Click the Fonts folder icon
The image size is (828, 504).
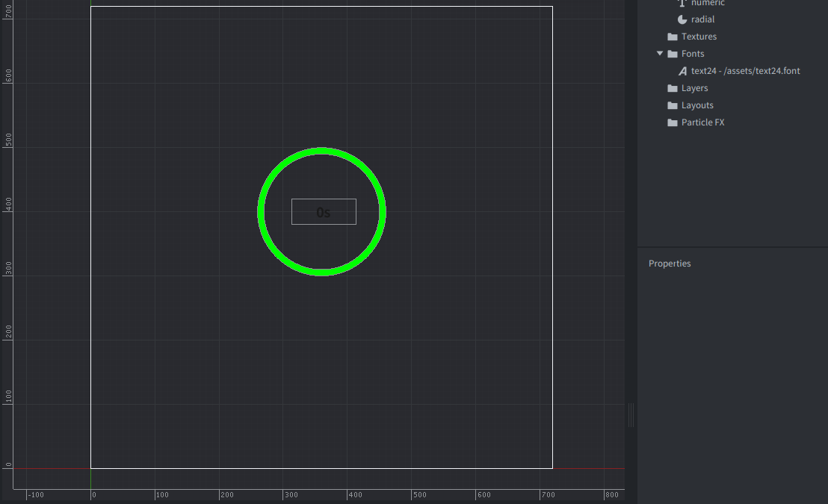(x=673, y=54)
